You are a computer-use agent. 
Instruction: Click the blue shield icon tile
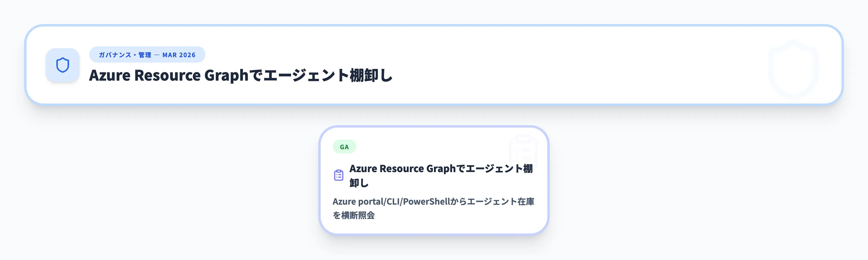click(x=63, y=65)
